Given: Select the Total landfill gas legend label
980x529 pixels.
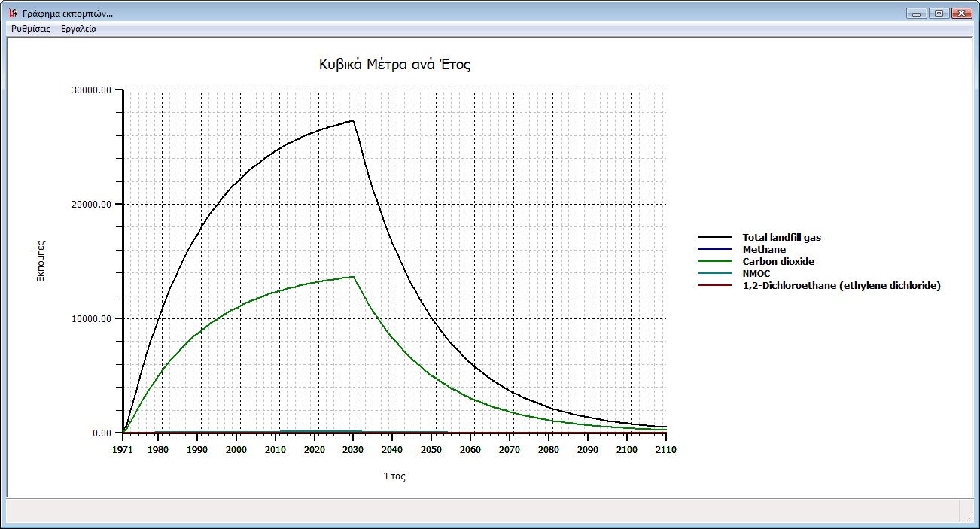Looking at the screenshot, I should coord(781,238).
